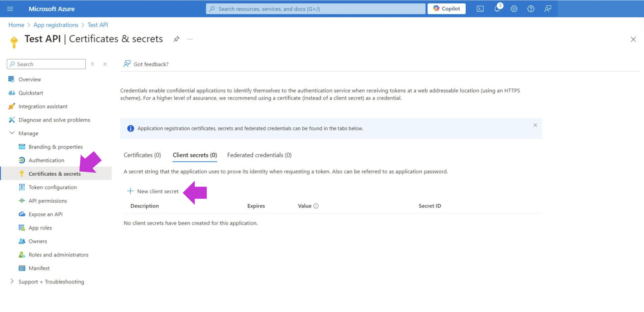
Task: Collapse the Manage section
Action: click(x=12, y=133)
